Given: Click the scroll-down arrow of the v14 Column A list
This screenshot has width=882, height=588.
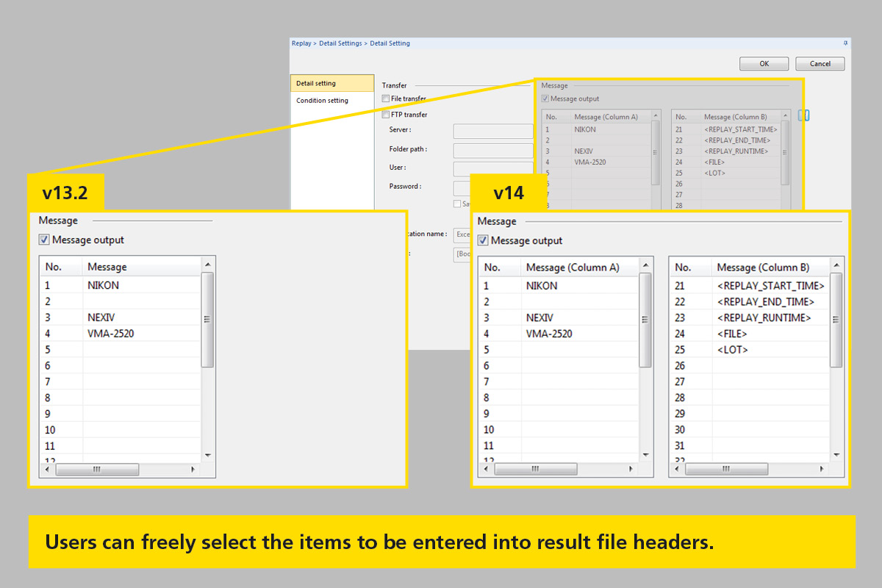Looking at the screenshot, I should click(645, 456).
